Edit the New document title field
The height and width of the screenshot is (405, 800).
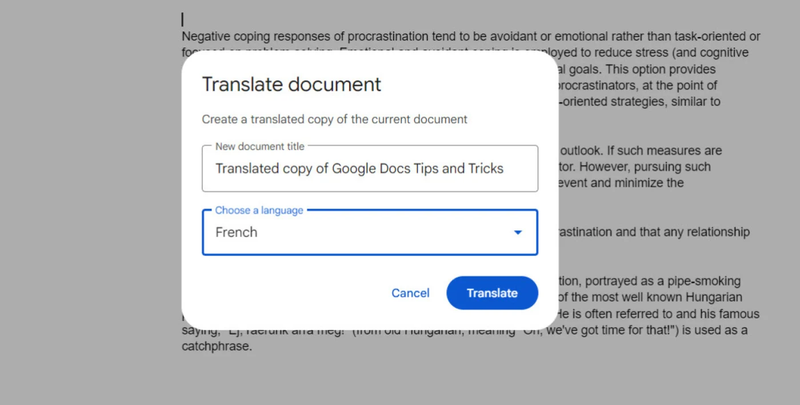[x=370, y=168]
